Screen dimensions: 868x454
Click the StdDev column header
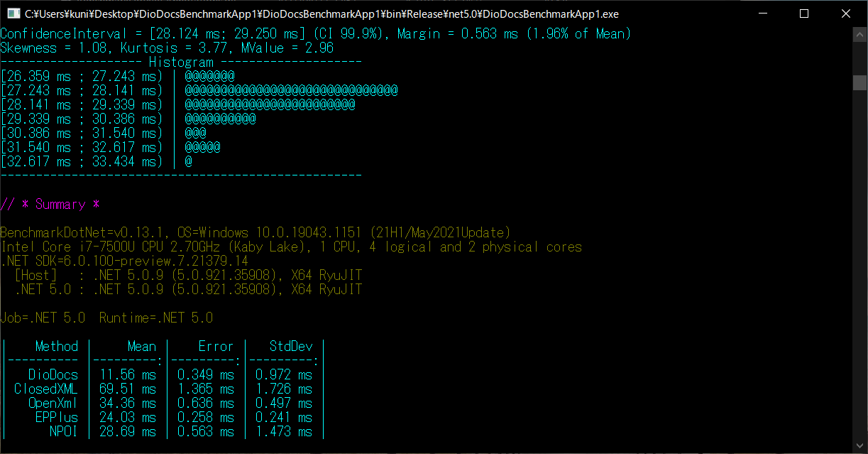(x=291, y=346)
